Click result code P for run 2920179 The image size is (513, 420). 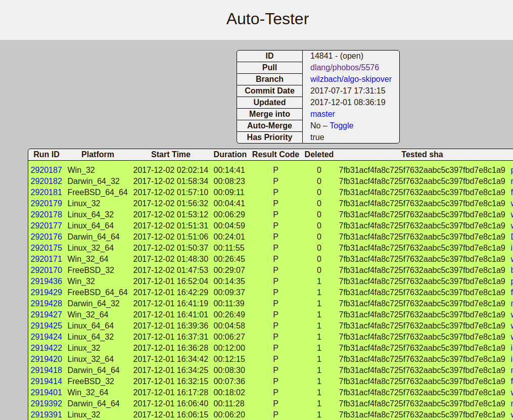(x=275, y=204)
